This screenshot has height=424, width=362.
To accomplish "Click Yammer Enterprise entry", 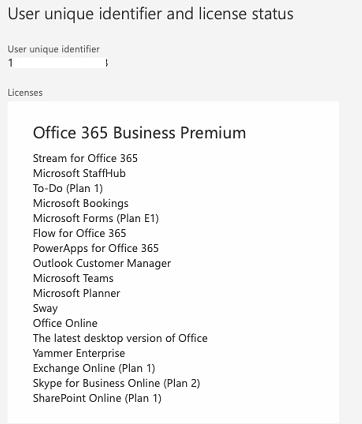I will 79,353.
